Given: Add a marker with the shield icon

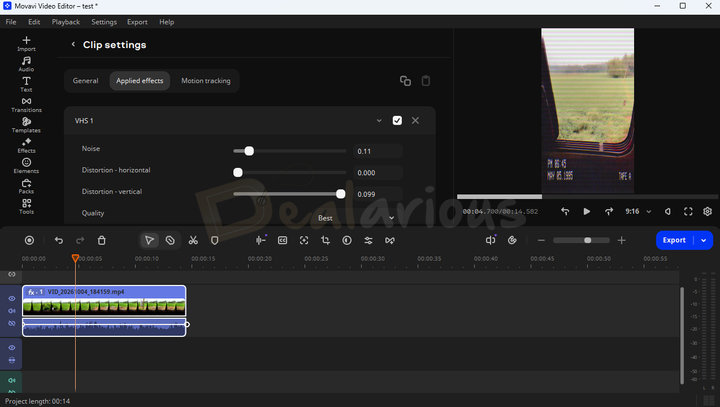Looking at the screenshot, I should tap(214, 240).
